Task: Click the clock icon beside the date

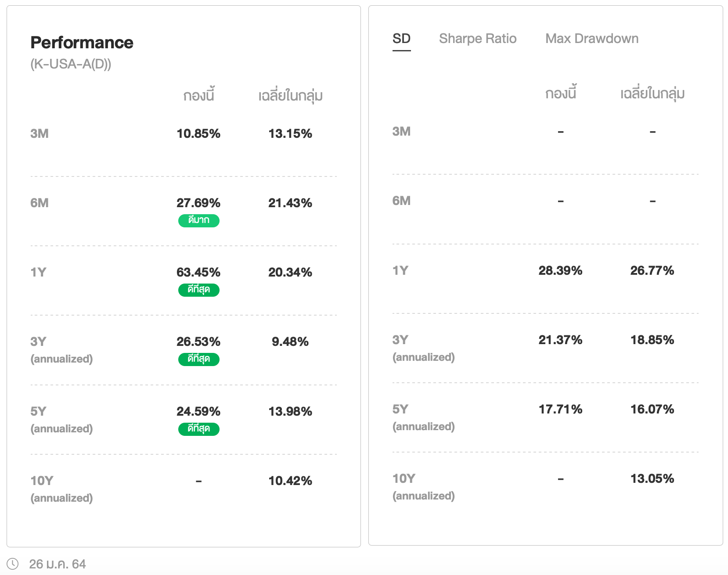Action: 13,564
